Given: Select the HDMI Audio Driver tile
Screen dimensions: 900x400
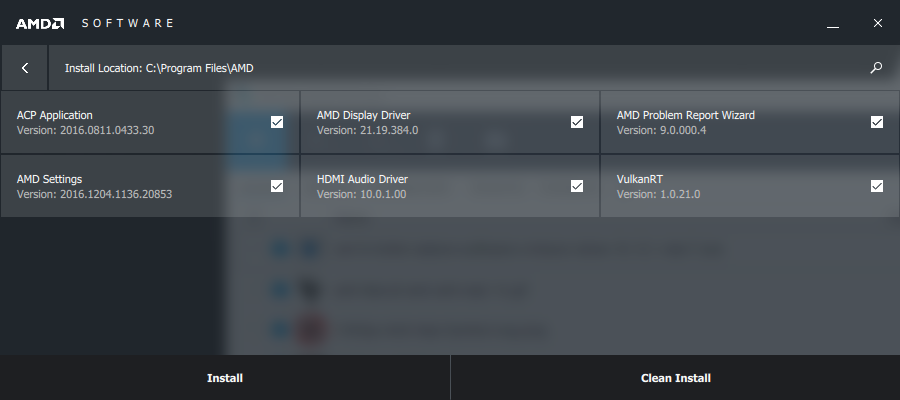Looking at the screenshot, I should pyautogui.click(x=450, y=186).
